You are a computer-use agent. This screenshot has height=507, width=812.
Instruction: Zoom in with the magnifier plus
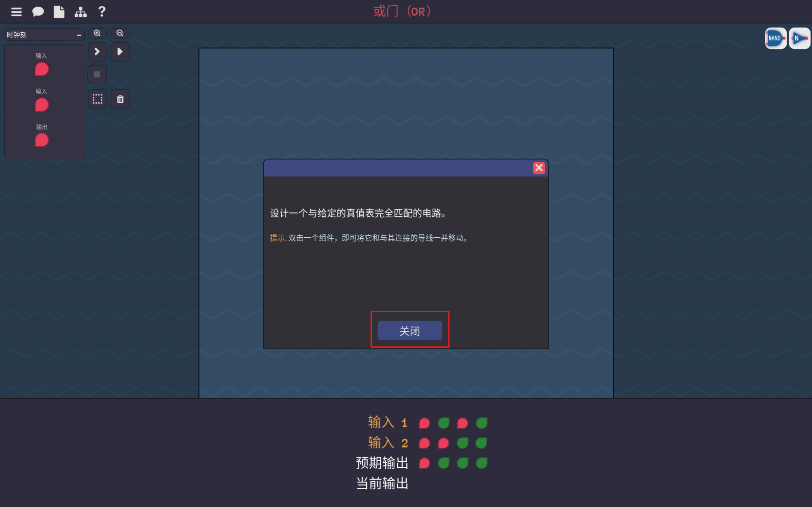point(97,33)
